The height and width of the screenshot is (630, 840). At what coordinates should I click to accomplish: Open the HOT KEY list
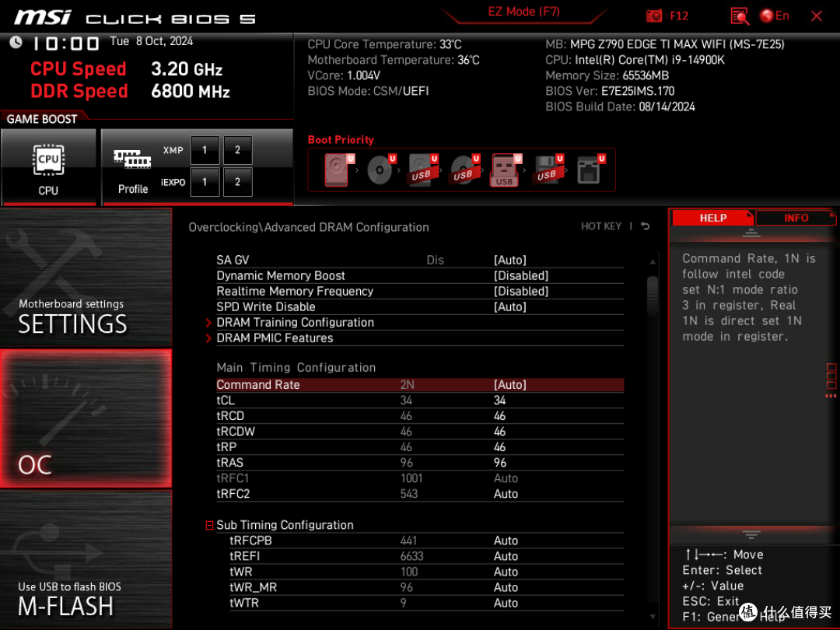coord(601,226)
